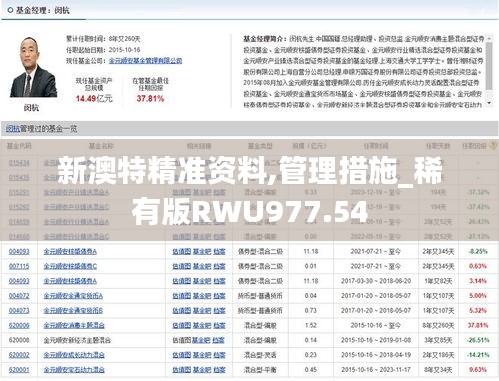Click the bio box scroll-up arrow
The height and width of the screenshot is (381, 499).
(x=489, y=39)
